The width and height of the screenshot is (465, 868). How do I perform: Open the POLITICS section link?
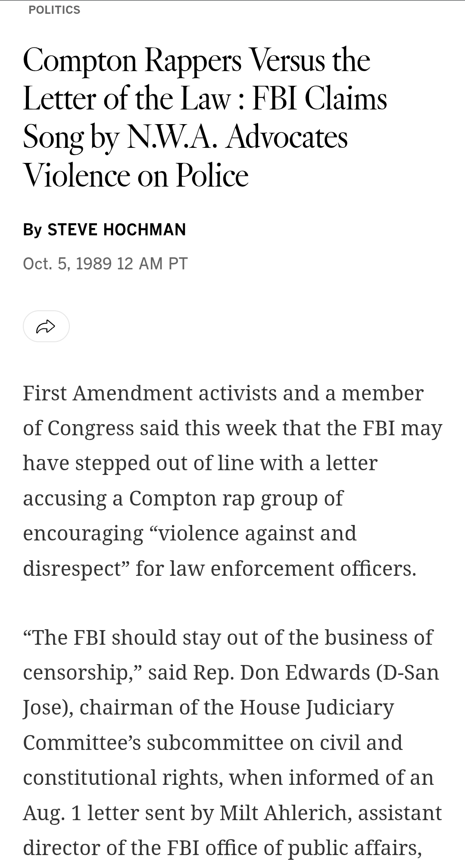click(54, 10)
